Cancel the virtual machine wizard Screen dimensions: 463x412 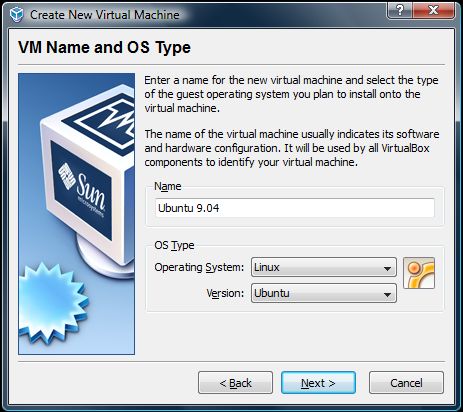click(406, 383)
